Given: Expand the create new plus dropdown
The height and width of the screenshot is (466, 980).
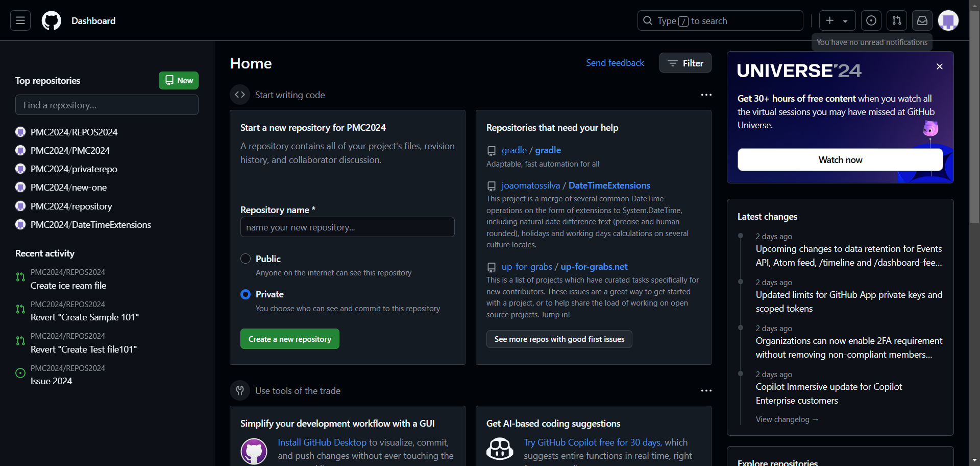Looking at the screenshot, I should (837, 20).
